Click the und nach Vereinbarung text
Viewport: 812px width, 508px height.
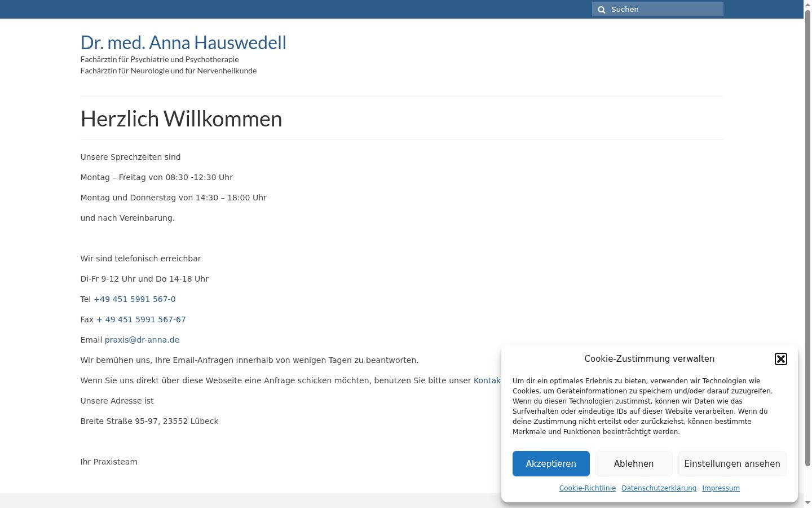point(127,218)
